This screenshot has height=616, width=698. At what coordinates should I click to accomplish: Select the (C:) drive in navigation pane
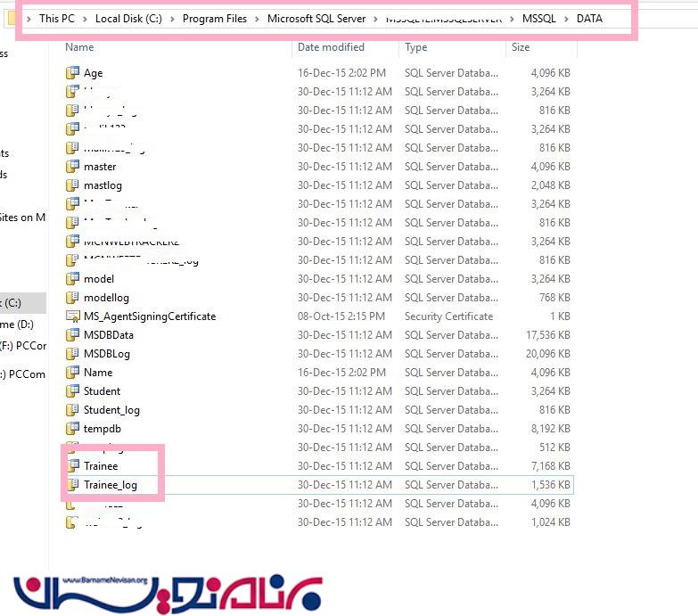pyautogui.click(x=22, y=303)
